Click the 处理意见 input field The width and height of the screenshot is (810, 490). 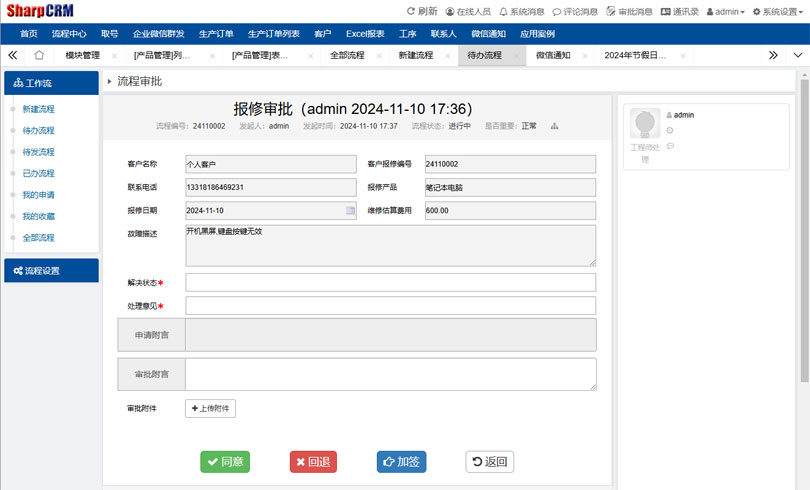pos(391,306)
